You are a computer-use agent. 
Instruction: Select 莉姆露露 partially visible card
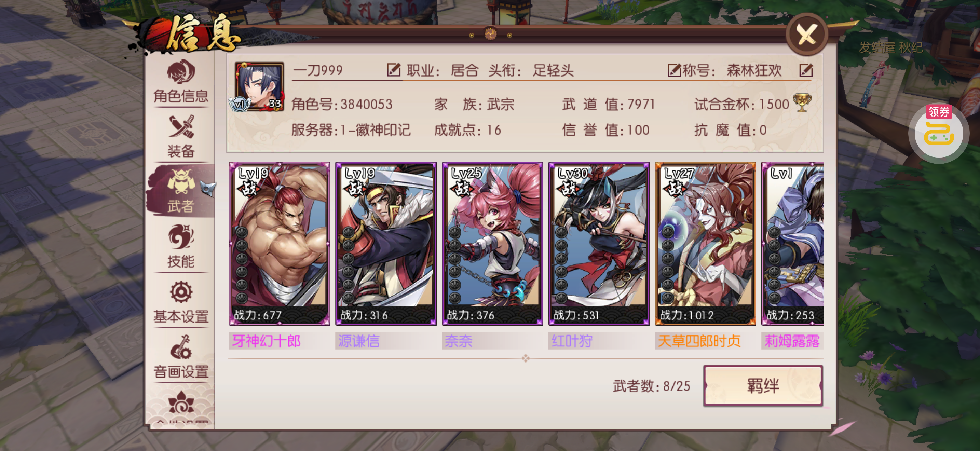pyautogui.click(x=792, y=244)
